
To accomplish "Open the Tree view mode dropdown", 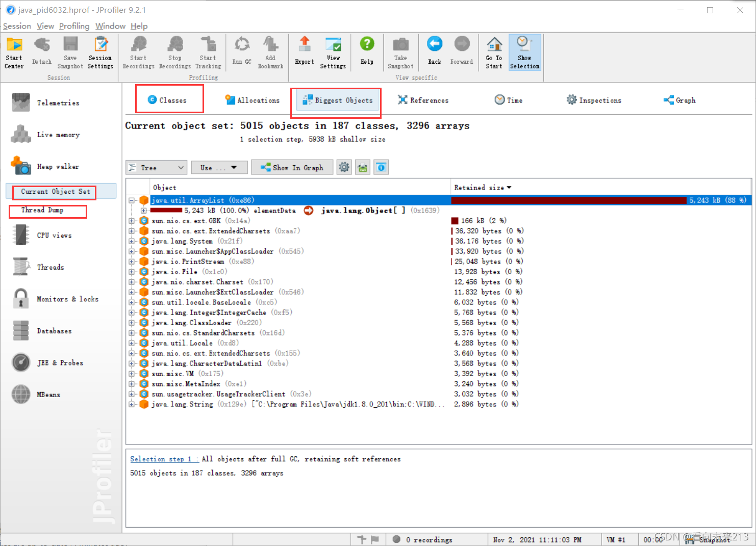I will click(x=157, y=167).
